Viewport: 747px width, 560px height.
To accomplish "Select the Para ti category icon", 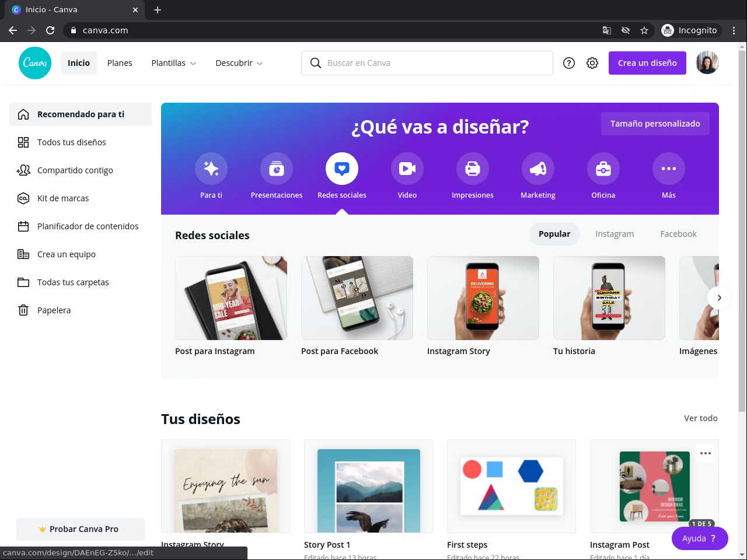I will (x=211, y=169).
